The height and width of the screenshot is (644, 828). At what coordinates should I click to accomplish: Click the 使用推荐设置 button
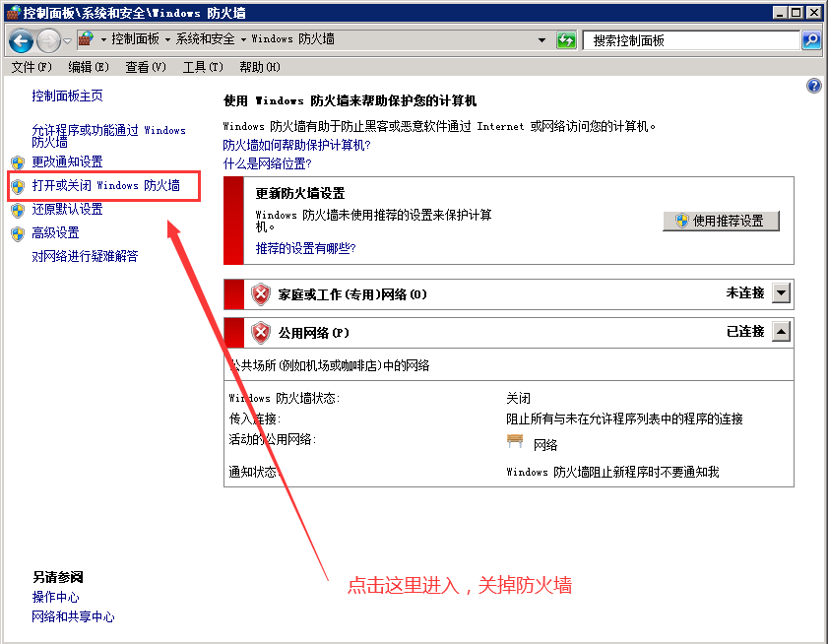pos(721,221)
